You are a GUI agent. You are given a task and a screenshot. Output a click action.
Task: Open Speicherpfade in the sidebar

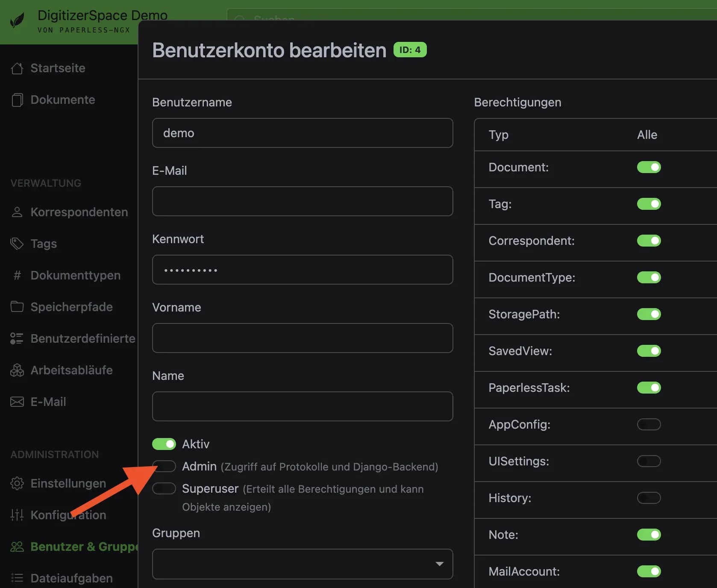pyautogui.click(x=71, y=307)
